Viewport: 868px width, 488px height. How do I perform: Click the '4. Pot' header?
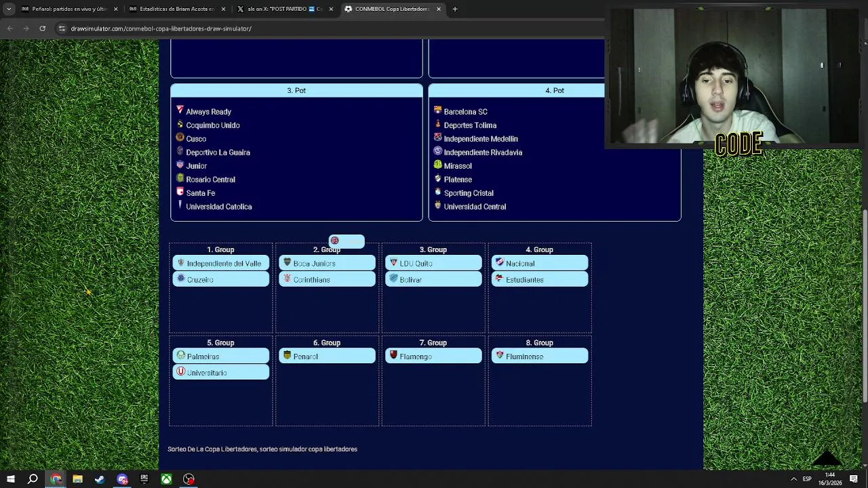click(555, 90)
